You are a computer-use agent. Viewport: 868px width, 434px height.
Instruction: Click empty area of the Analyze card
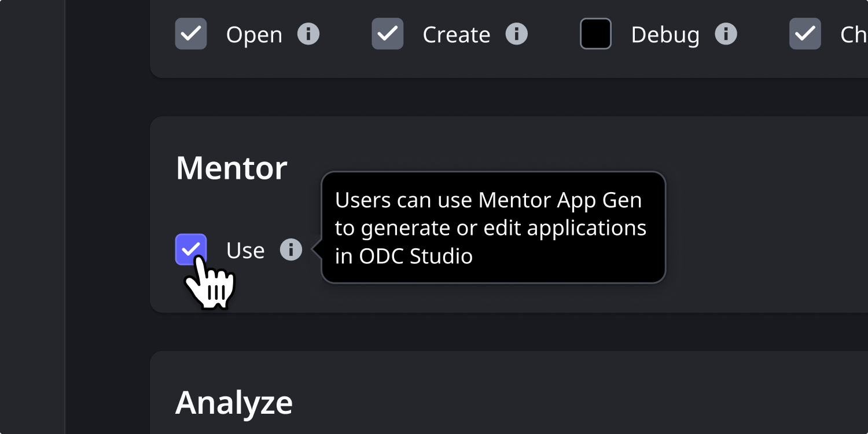coord(579,399)
